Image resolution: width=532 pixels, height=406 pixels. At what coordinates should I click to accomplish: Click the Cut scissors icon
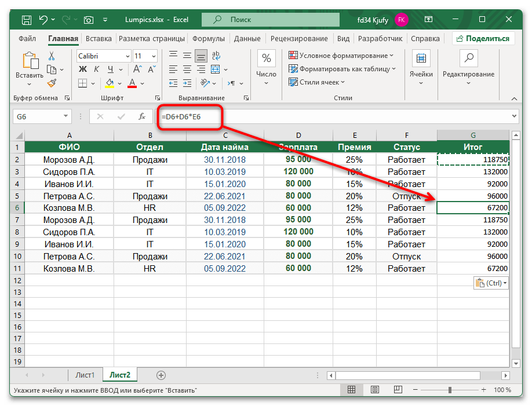(52, 56)
